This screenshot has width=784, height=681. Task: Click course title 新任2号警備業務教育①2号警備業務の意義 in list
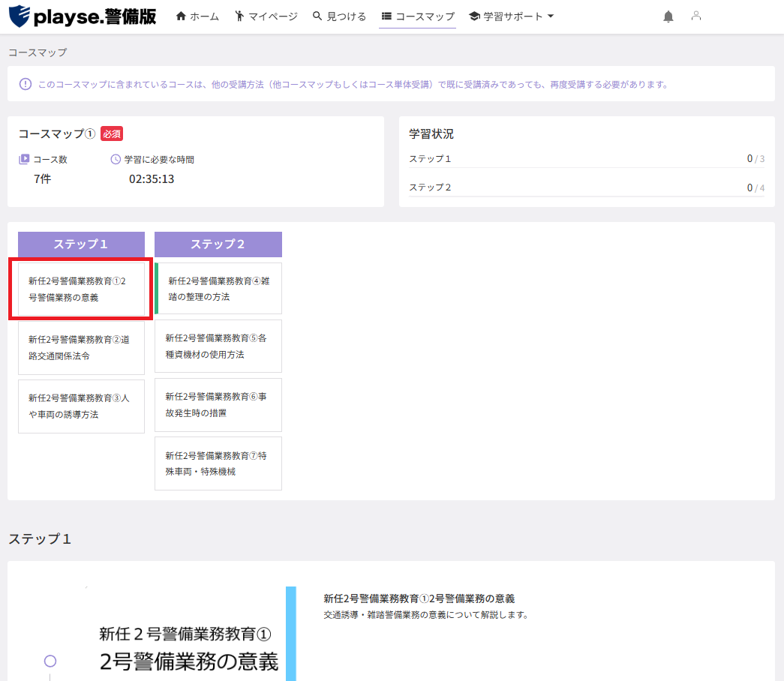[419, 598]
